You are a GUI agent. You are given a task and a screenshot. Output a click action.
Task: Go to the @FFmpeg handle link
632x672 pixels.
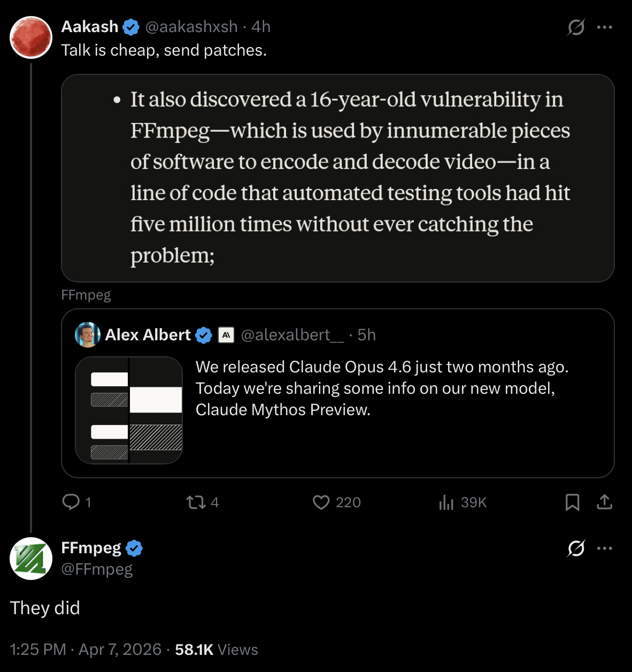coord(97,569)
